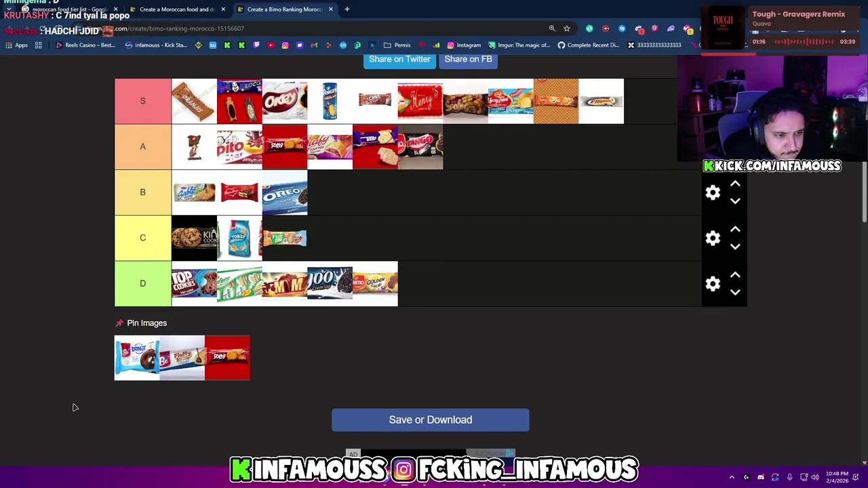
Task: Select the Sablé biscuit image in B tier
Action: pos(194,192)
